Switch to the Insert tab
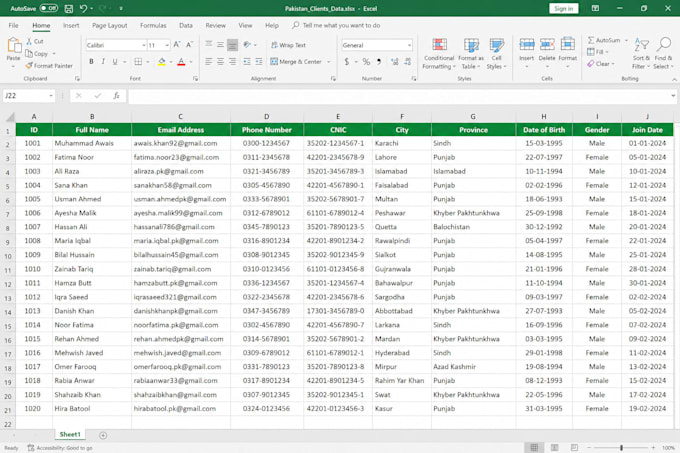680x453 pixels. pos(71,25)
